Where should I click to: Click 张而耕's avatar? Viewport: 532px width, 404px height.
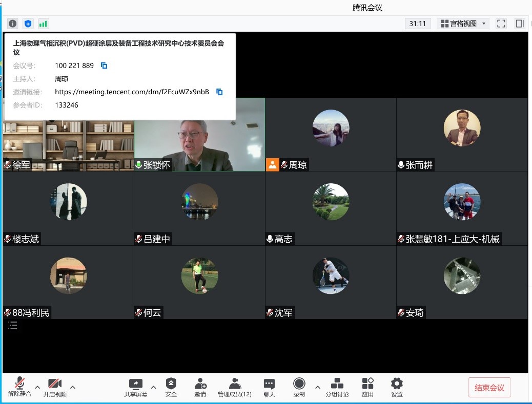[462, 128]
